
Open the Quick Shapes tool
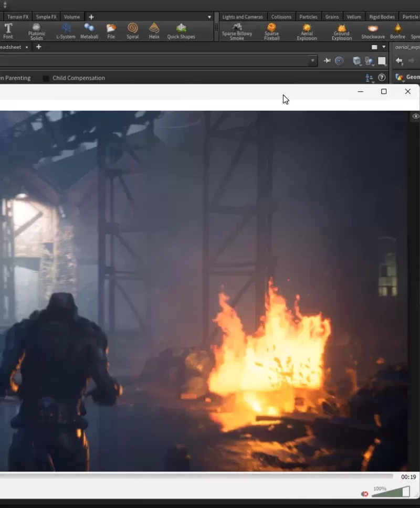tap(181, 31)
